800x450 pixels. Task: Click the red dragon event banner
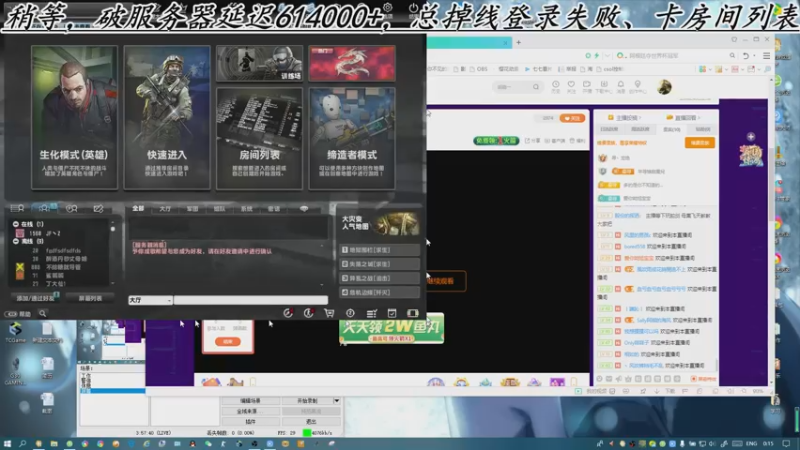pos(352,63)
